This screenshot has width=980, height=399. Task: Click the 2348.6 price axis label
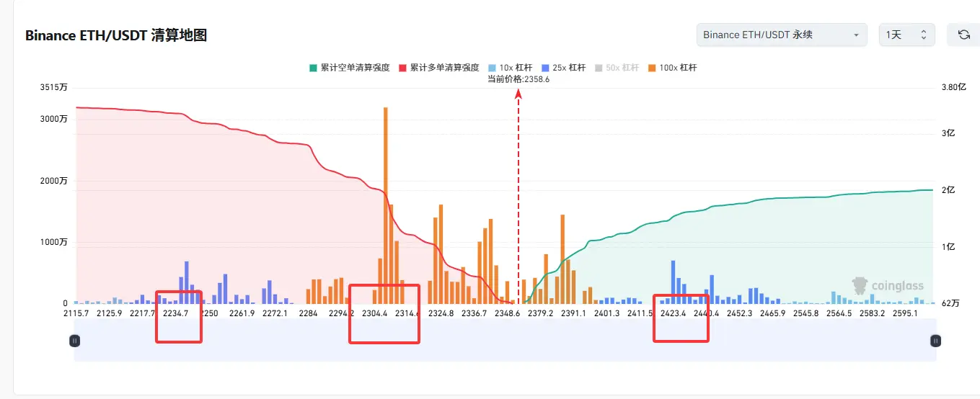point(507,313)
